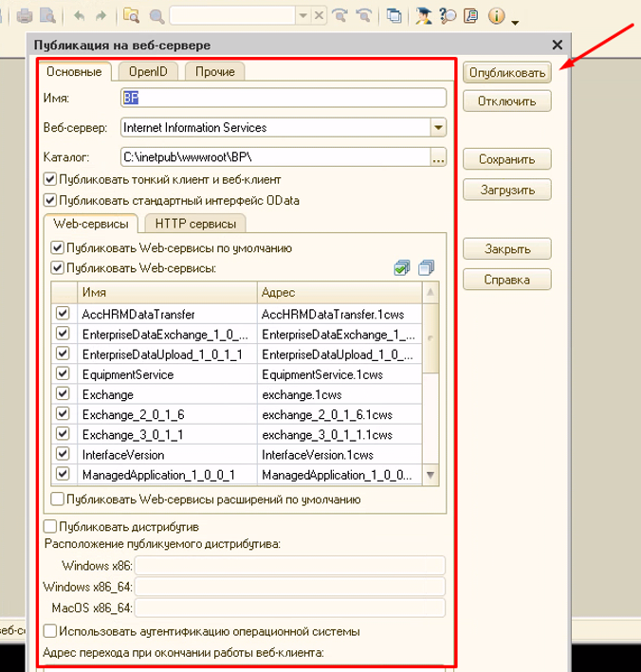Click the Имя text input field
This screenshot has height=672, width=641.
(283, 98)
